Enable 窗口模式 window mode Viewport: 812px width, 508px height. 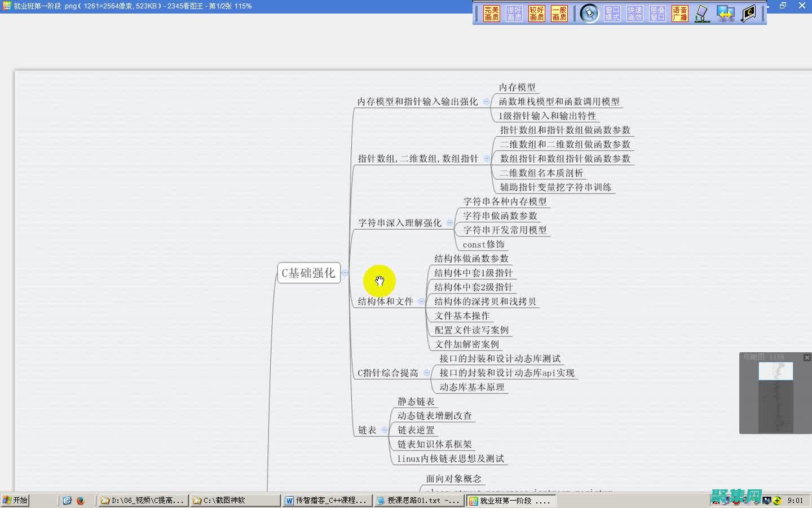coord(612,13)
